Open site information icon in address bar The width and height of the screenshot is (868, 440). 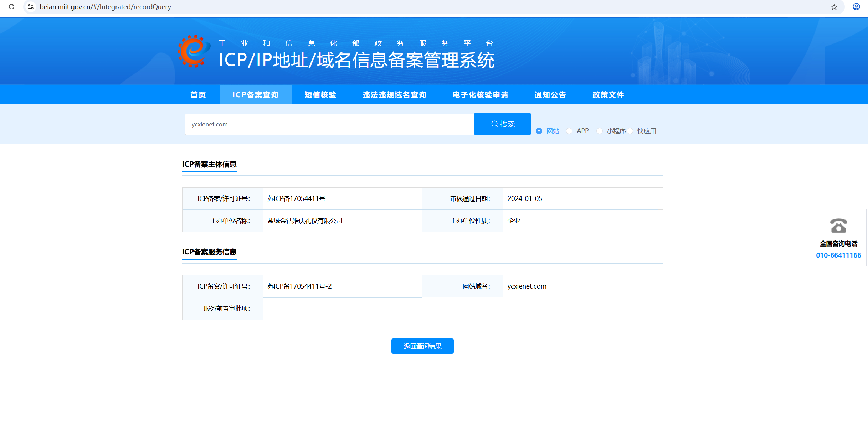[x=31, y=7]
